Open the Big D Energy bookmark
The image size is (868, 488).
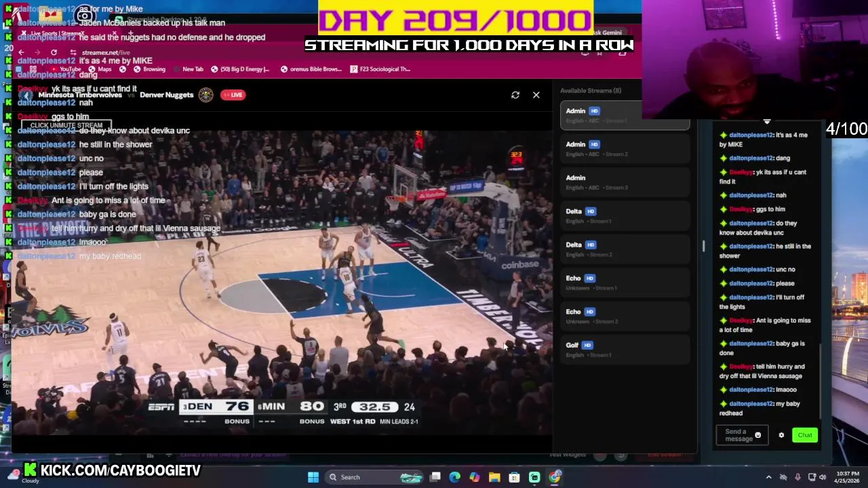tap(240, 69)
